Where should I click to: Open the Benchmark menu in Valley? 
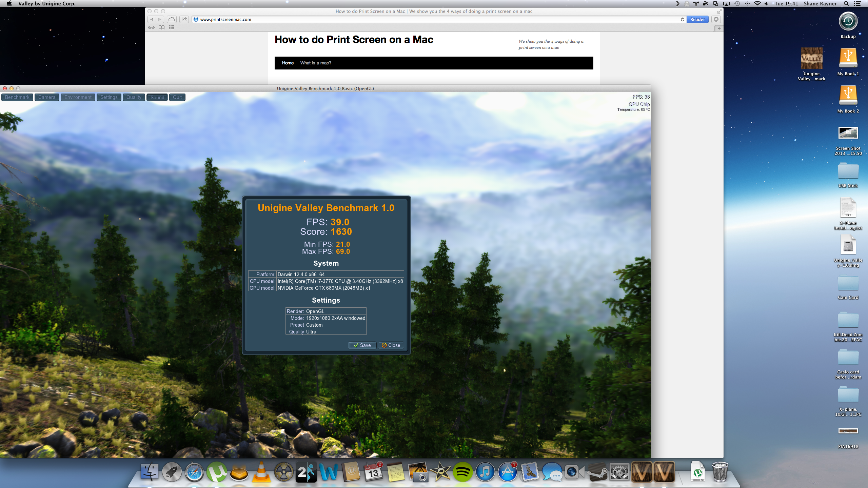point(17,97)
